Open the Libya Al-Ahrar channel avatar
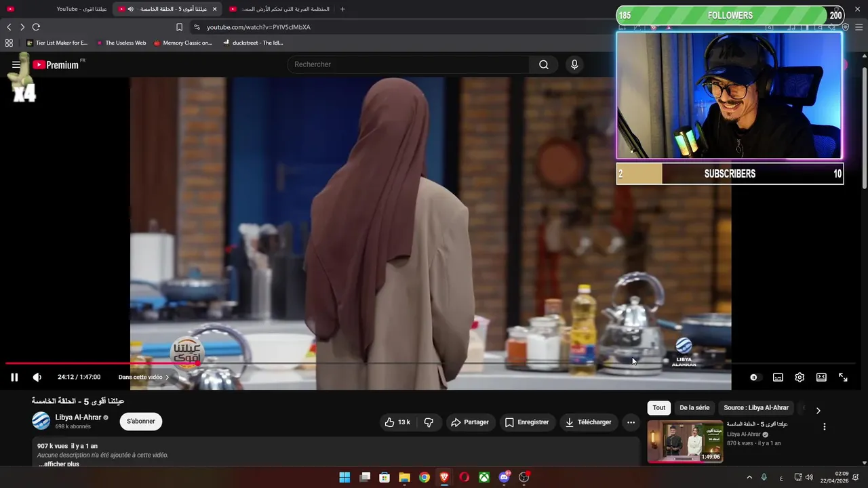Viewport: 868px width, 488px height. coord(41,421)
